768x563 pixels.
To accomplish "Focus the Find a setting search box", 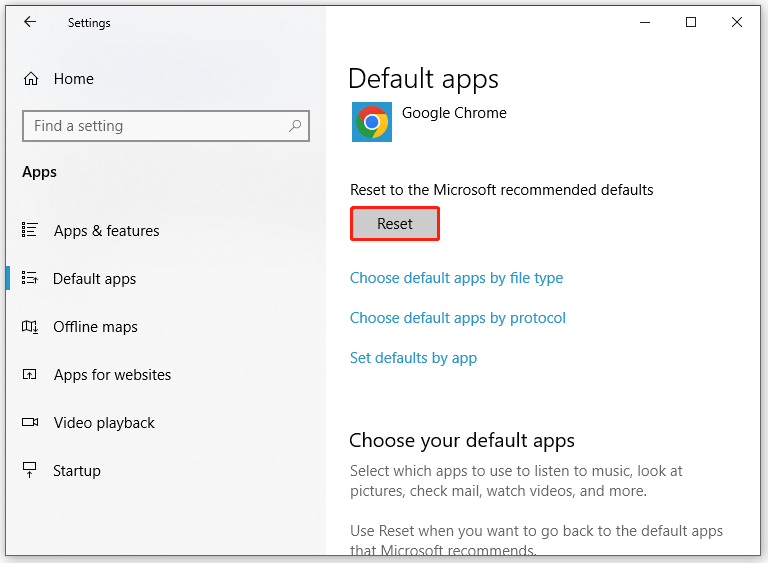I will [x=155, y=126].
